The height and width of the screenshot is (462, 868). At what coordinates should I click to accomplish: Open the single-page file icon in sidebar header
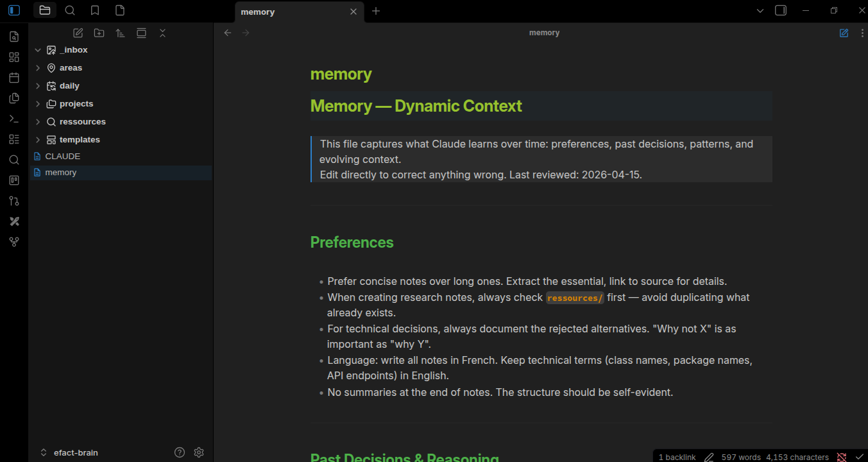(x=120, y=10)
